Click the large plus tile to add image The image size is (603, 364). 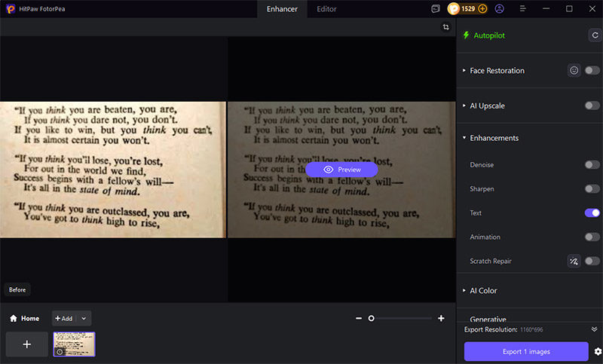(27, 344)
